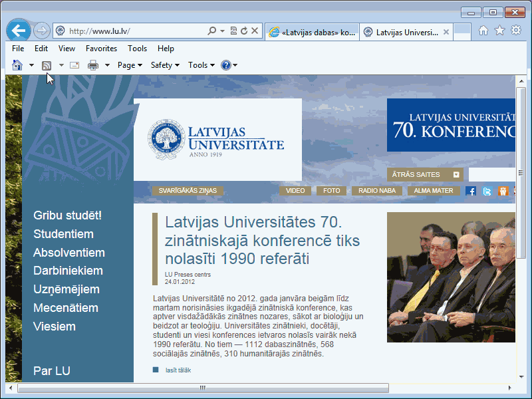This screenshot has height=399, width=532.
Task: Open the Absolventiem link
Action: point(69,253)
